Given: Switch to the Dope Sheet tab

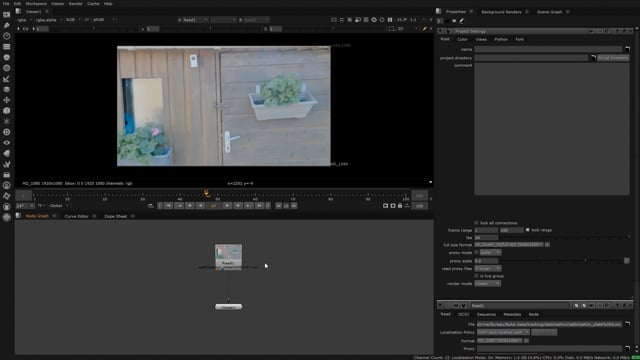Looking at the screenshot, I should [116, 216].
